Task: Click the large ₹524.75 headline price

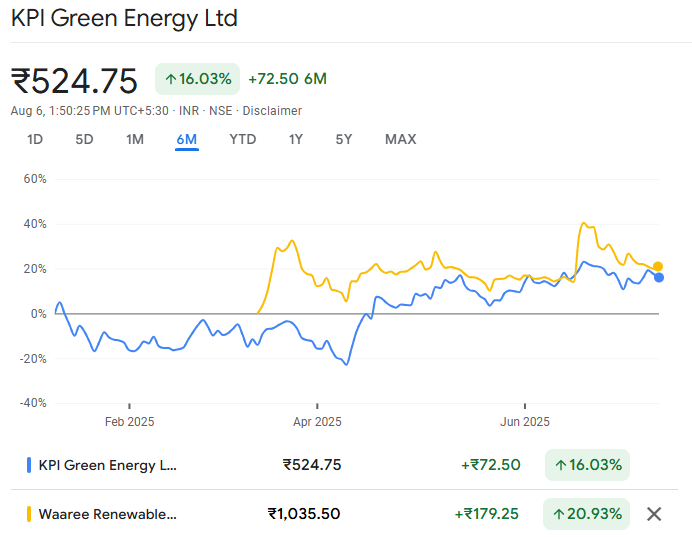Action: tap(74, 81)
